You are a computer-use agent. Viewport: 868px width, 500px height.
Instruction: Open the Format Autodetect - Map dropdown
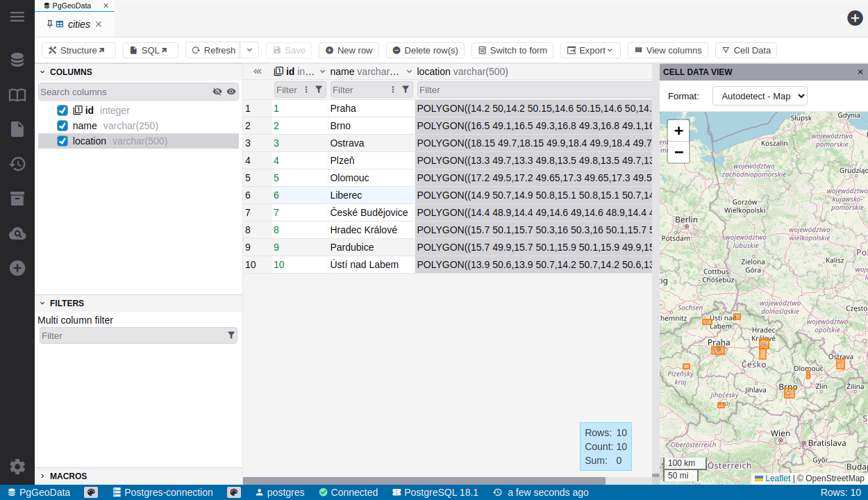click(760, 96)
